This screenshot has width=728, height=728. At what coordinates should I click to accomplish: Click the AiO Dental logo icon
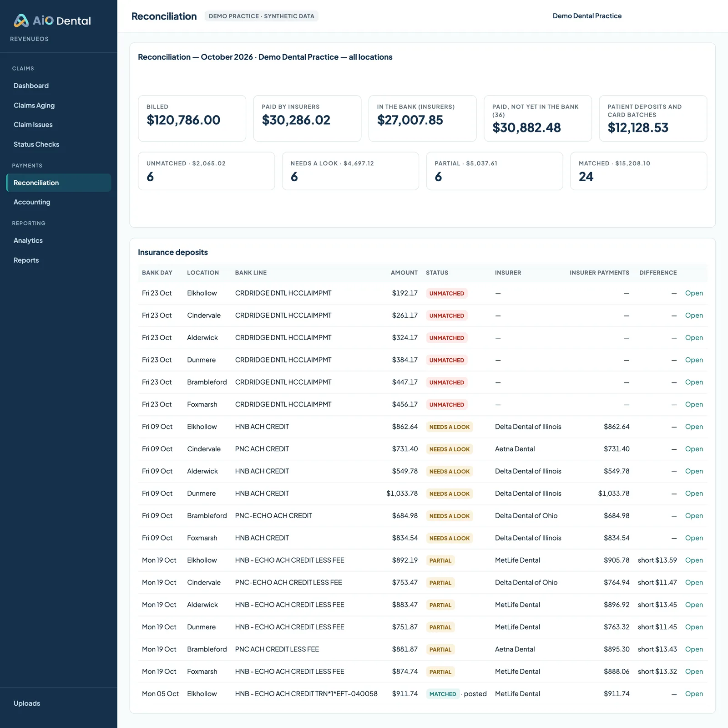click(x=21, y=20)
